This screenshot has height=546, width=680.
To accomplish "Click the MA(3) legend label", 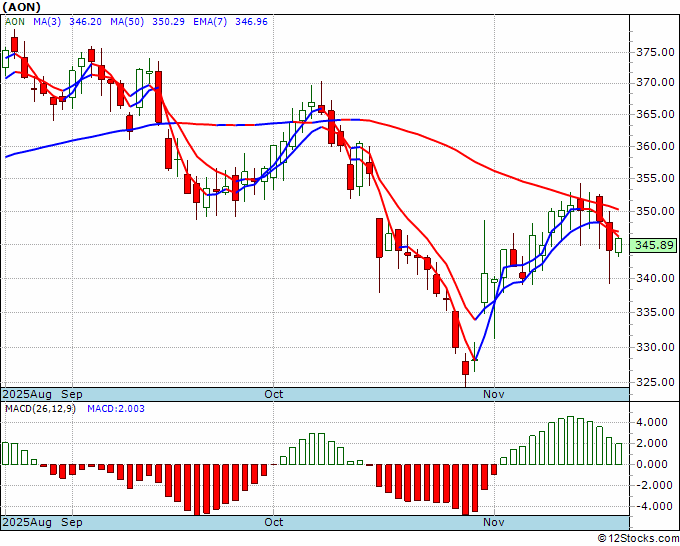I will click(x=47, y=22).
